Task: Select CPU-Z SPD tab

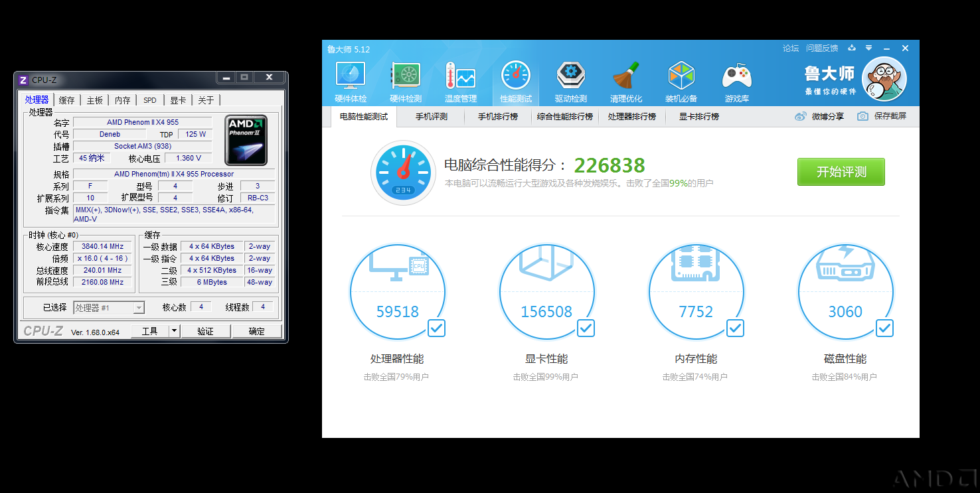Action: point(150,100)
